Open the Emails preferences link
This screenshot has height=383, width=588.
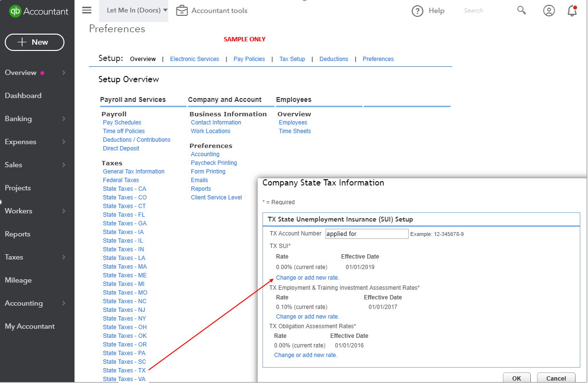tap(200, 180)
